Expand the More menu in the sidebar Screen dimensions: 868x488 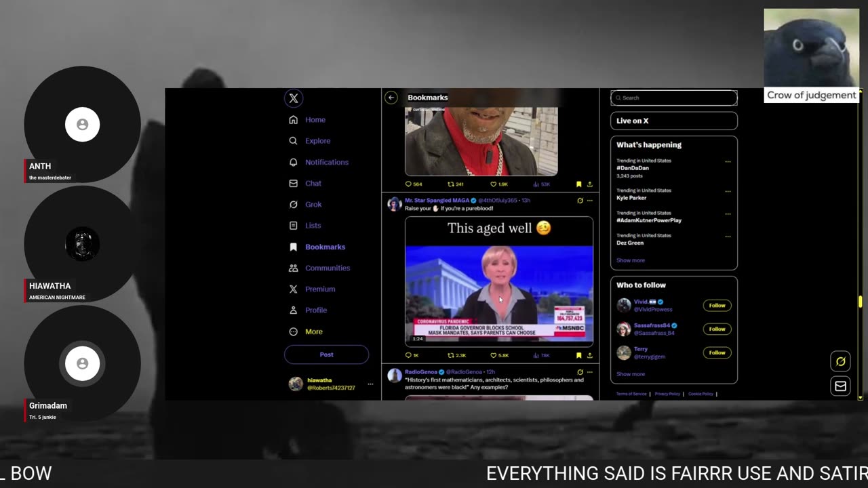306,331
